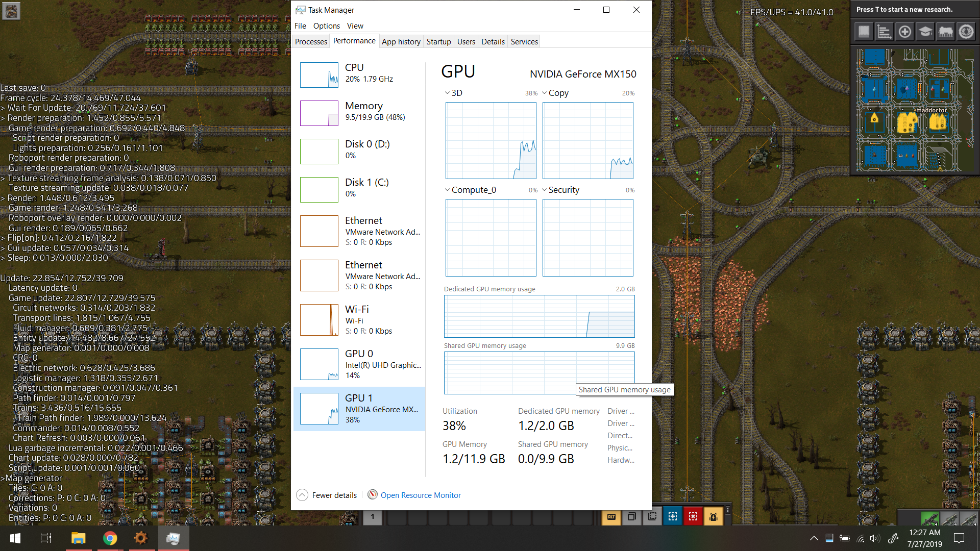Click the Shared GPU memory usage graph
The width and height of the screenshot is (980, 551).
540,373
